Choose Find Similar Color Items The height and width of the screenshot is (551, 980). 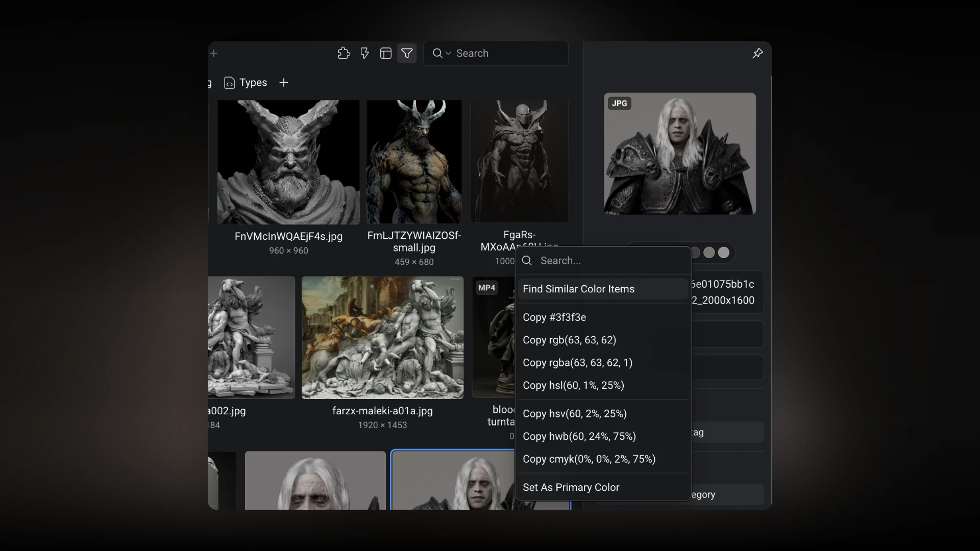(603, 289)
